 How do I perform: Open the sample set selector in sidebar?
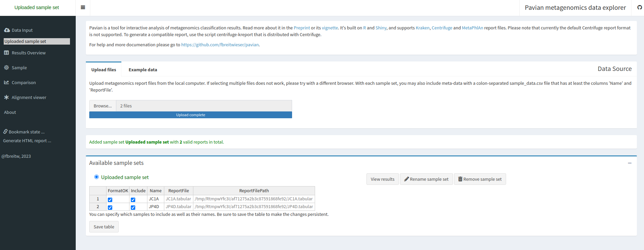coord(37,41)
